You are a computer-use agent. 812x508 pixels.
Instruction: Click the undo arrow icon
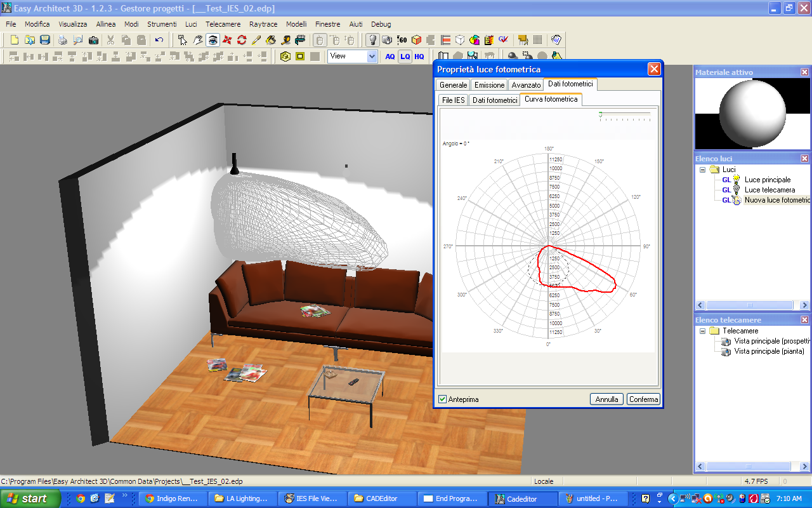click(159, 40)
